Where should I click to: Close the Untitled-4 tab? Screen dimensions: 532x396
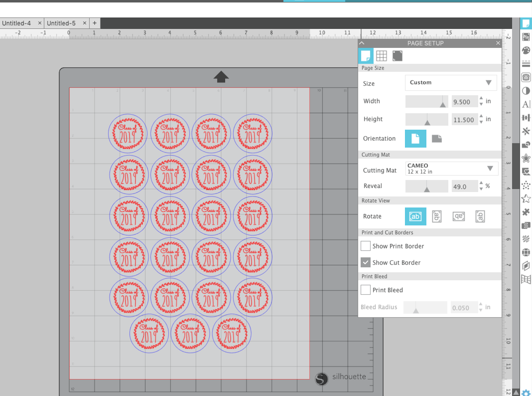pos(40,23)
